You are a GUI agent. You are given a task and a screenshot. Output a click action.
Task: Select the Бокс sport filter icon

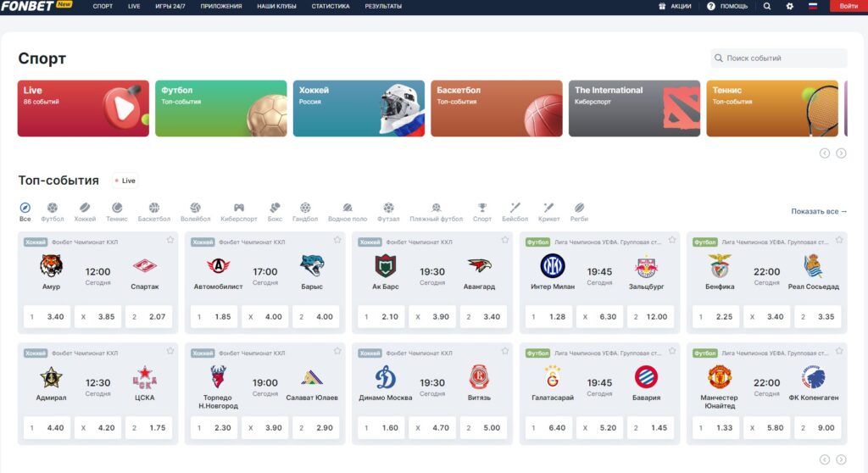pyautogui.click(x=275, y=208)
